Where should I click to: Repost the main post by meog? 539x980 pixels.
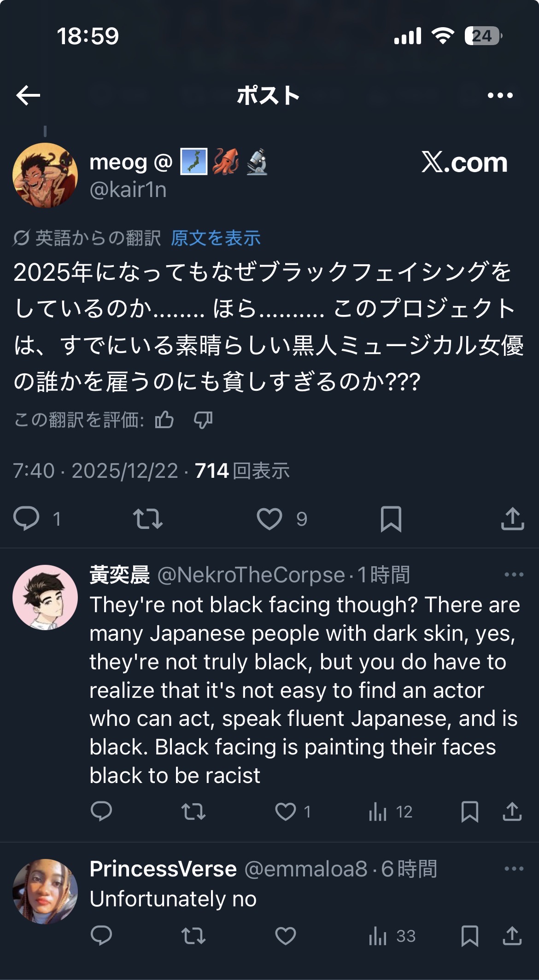[x=147, y=519]
